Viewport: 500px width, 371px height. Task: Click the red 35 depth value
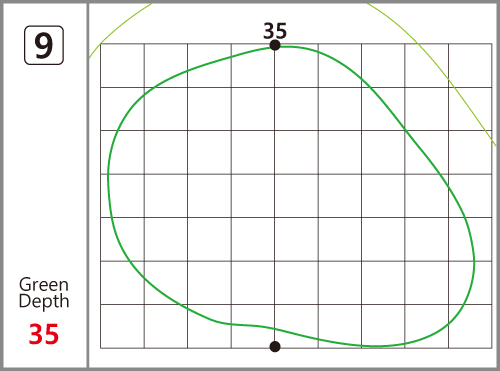[x=44, y=334]
